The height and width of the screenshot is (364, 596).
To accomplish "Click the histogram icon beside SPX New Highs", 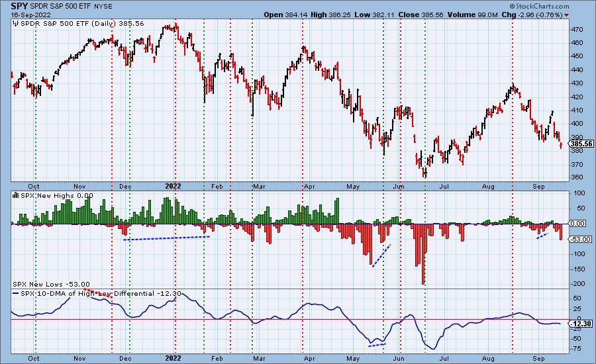I will [x=16, y=195].
